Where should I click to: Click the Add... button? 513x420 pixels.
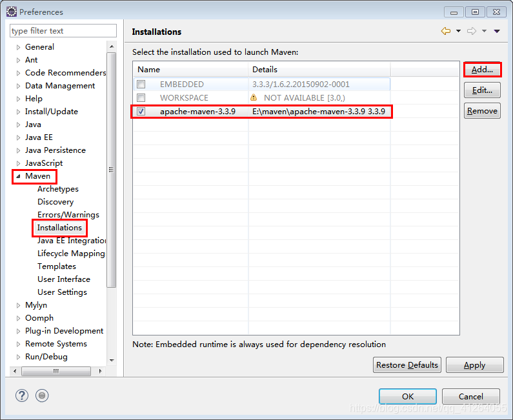(x=482, y=70)
